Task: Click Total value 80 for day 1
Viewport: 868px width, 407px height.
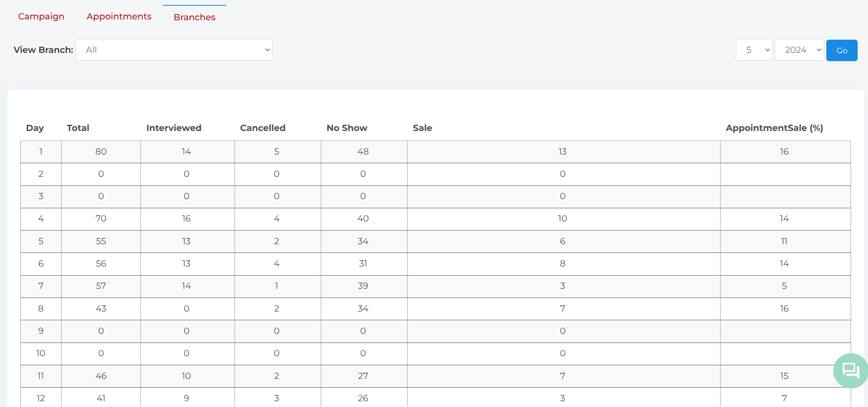Action: point(101,152)
